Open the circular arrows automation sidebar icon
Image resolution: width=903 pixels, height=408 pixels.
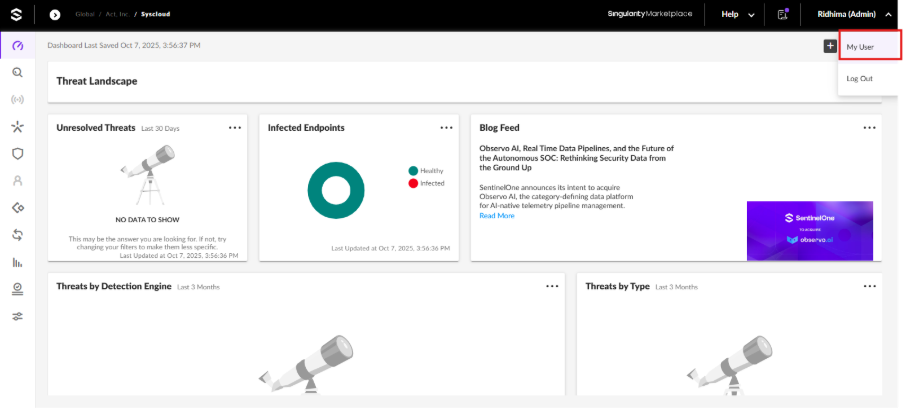[x=17, y=235]
